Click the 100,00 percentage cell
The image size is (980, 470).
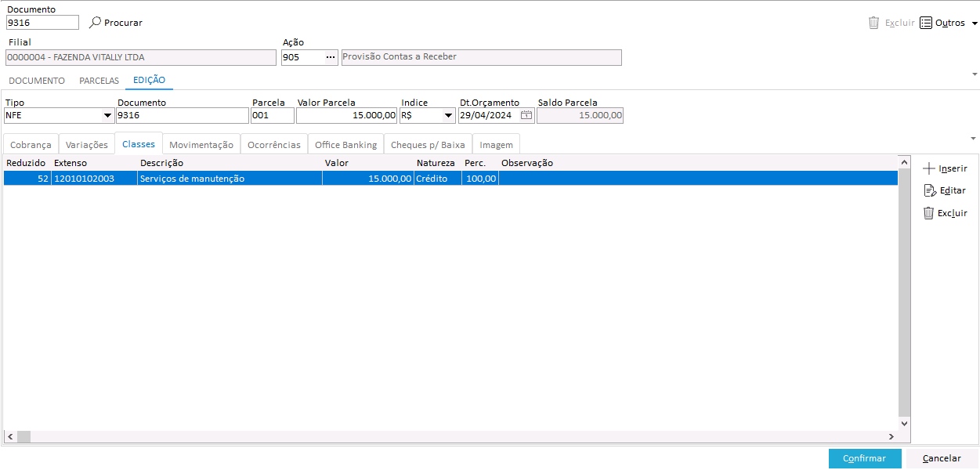click(479, 179)
